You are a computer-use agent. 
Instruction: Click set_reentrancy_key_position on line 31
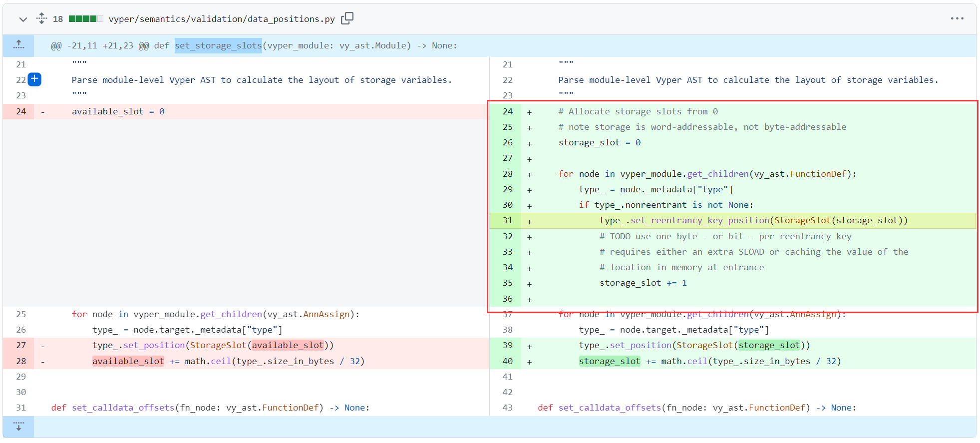(x=699, y=220)
